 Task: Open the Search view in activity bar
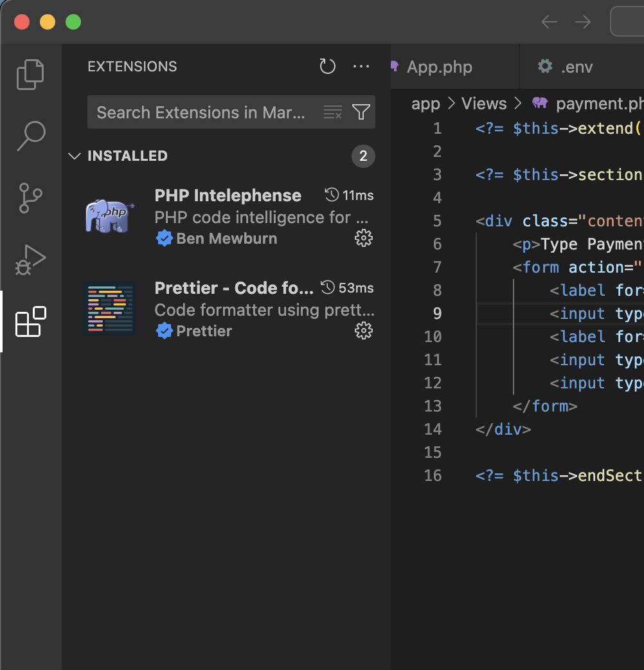(x=31, y=136)
